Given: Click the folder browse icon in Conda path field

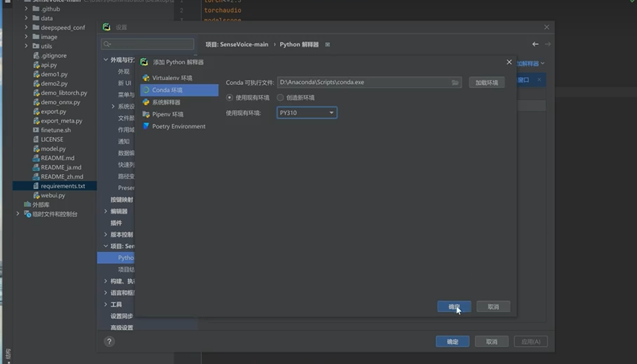Looking at the screenshot, I should coord(455,82).
